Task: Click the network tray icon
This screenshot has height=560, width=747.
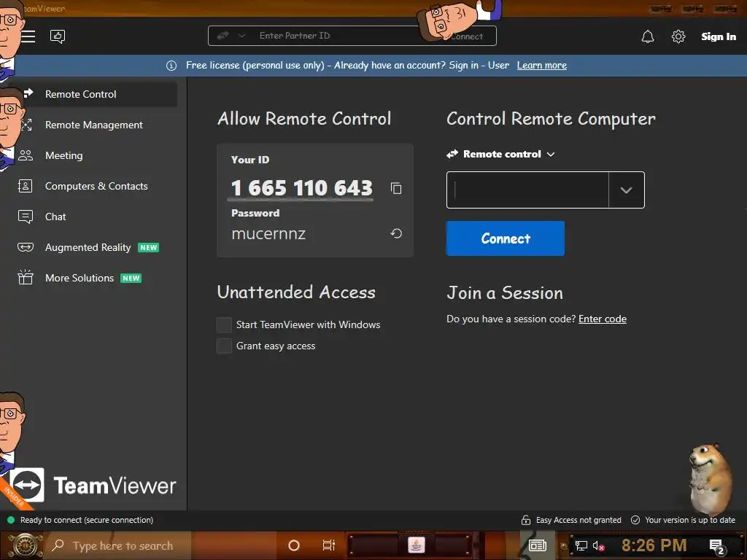Action: [x=581, y=546]
